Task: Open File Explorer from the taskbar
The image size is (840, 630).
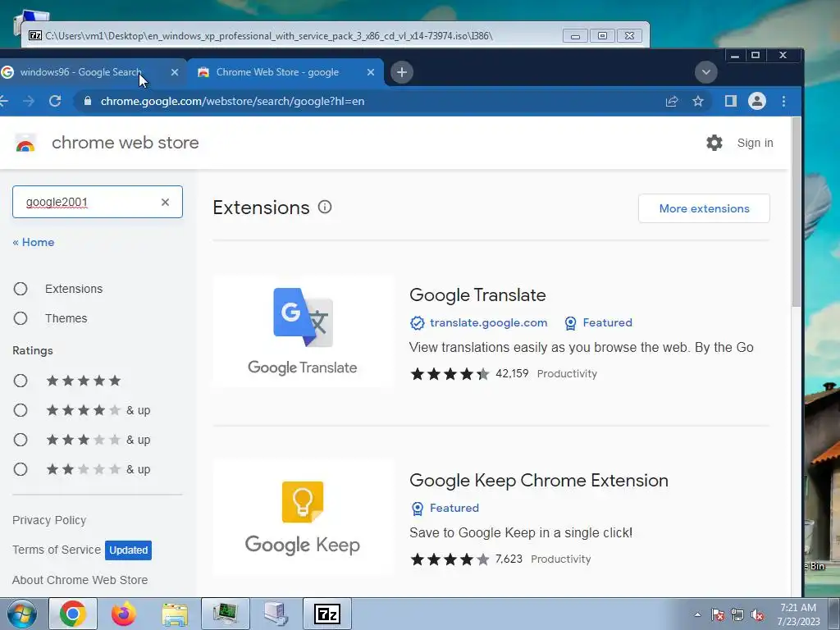Action: coord(175,614)
